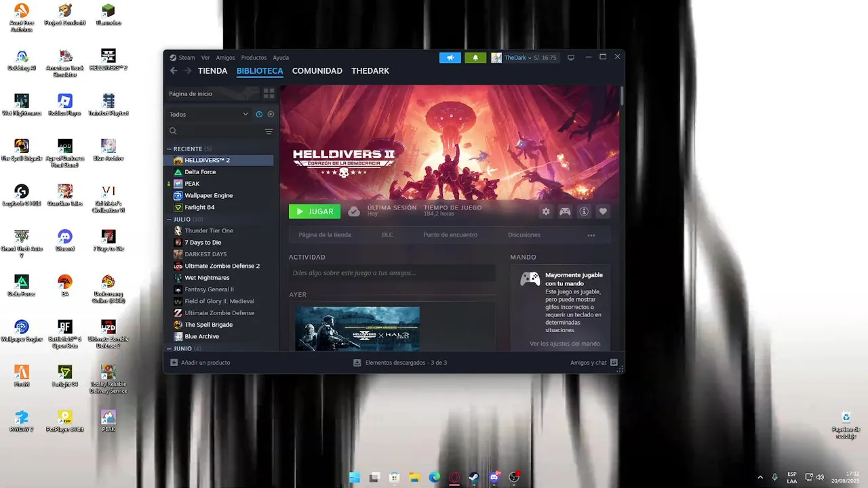Open File Explorer from the taskbar
This screenshot has height=488, width=868.
tap(414, 478)
